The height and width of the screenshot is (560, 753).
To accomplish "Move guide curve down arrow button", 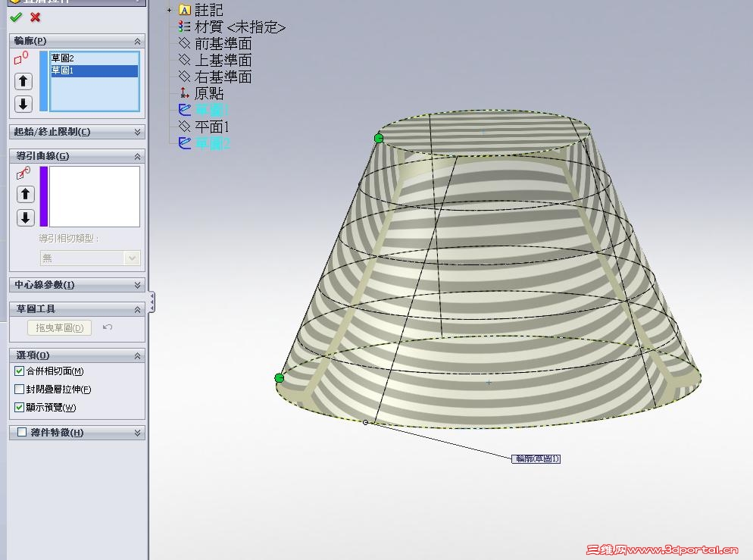I will pyautogui.click(x=26, y=217).
